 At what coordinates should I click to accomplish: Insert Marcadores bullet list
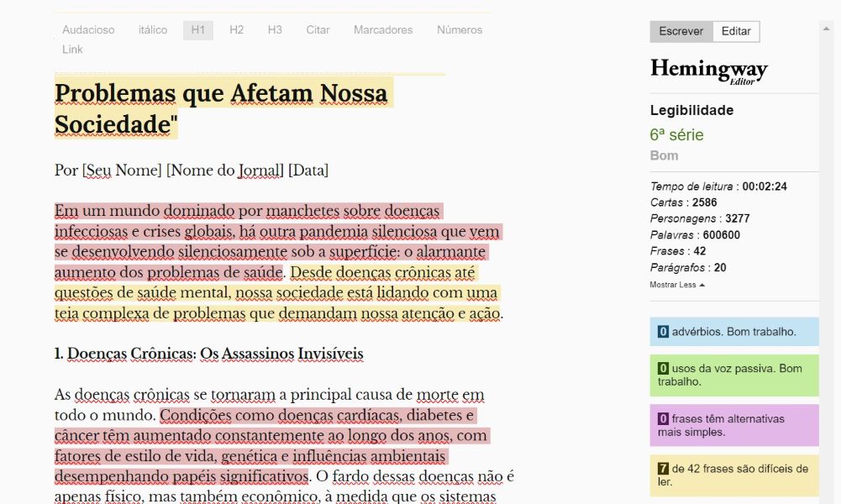click(383, 30)
